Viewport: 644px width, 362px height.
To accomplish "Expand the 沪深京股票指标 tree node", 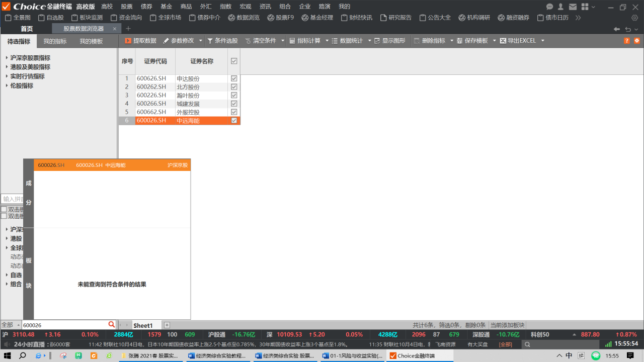I will coord(7,58).
